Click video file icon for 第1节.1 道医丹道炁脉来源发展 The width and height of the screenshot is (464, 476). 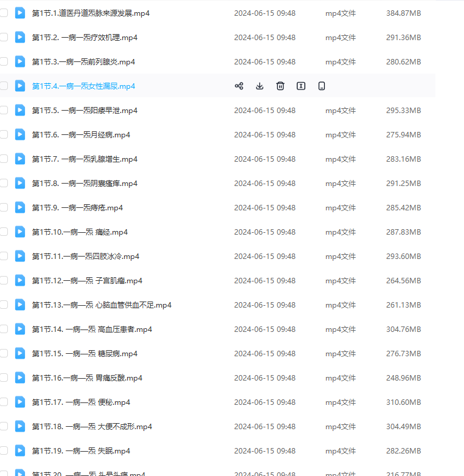(20, 13)
